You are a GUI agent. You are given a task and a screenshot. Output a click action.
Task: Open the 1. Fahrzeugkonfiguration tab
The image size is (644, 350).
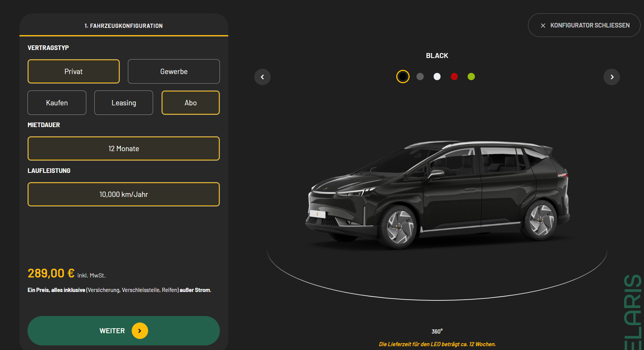pyautogui.click(x=124, y=26)
